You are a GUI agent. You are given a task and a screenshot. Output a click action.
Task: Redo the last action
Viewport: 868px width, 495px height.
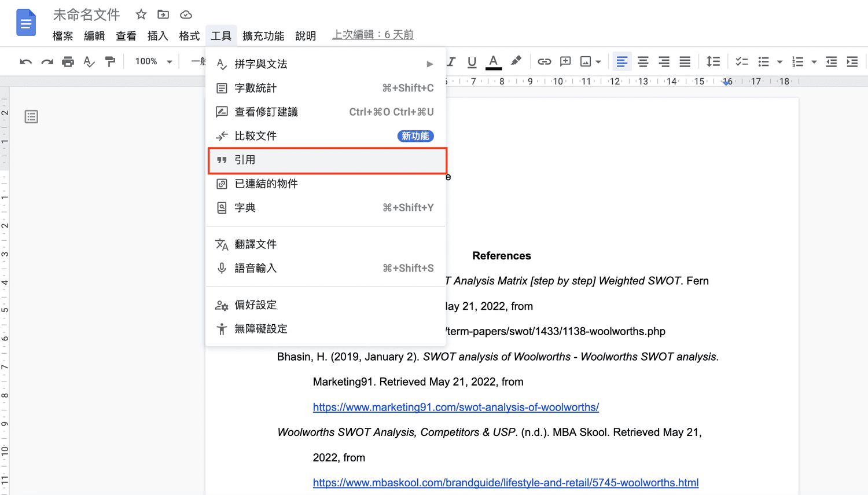click(47, 61)
